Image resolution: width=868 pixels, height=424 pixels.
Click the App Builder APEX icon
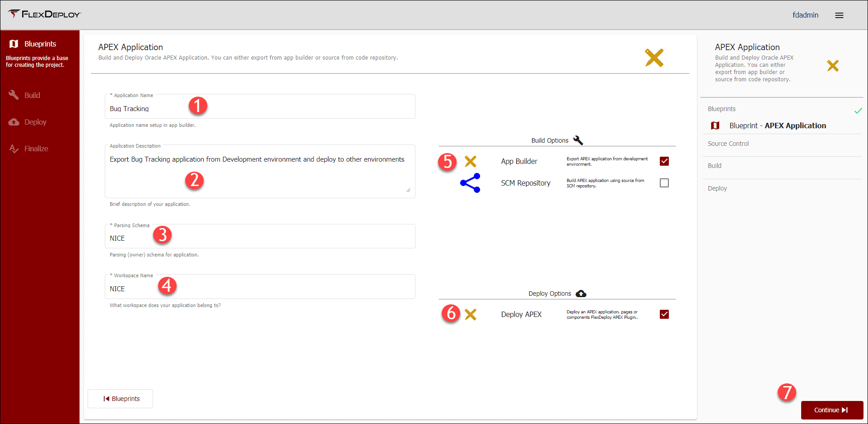point(470,161)
